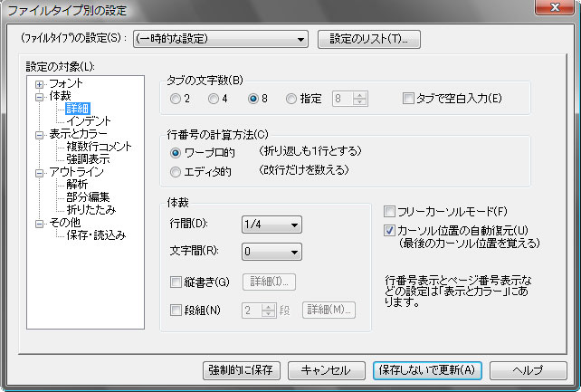Click the 設定のリスト(T)... button
The height and width of the screenshot is (392, 581).
pyautogui.click(x=369, y=39)
